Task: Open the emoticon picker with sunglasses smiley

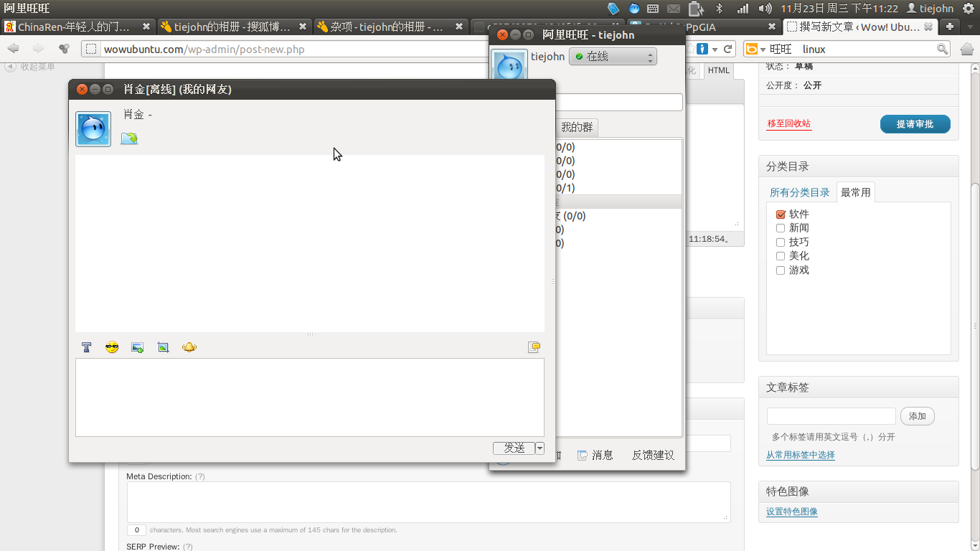Action: (x=112, y=347)
